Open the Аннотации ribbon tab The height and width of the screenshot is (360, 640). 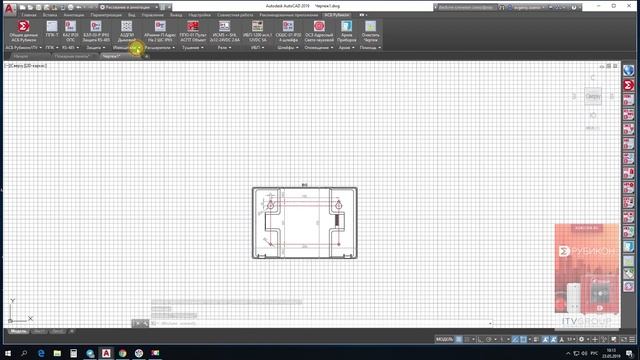tap(74, 15)
